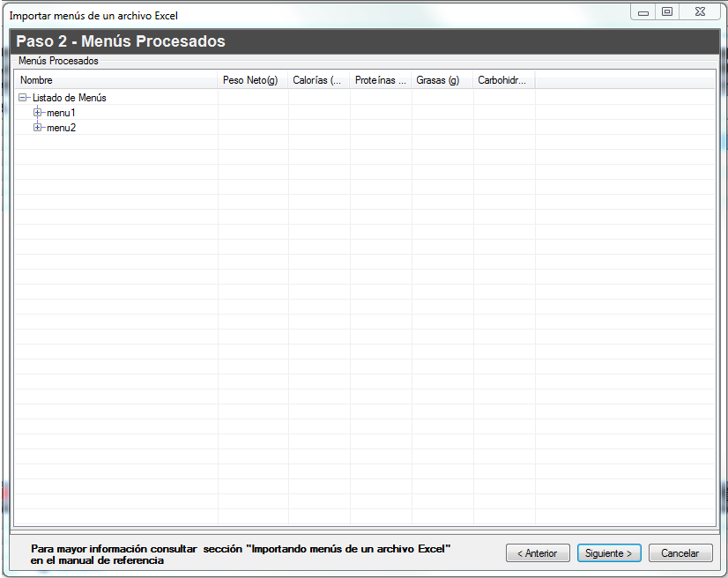Viewport: 728px width, 578px height.
Task: Go back with the Anterior button
Action: (538, 553)
